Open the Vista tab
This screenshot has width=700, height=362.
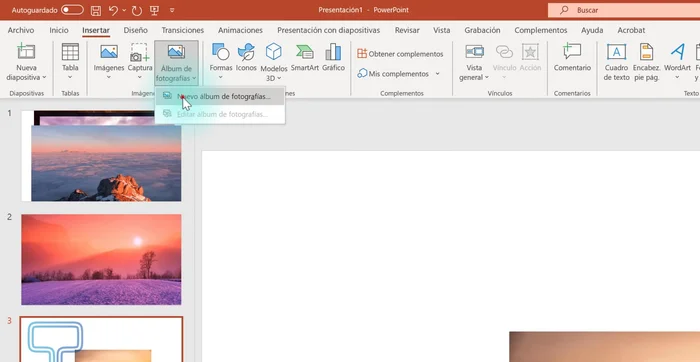point(442,30)
